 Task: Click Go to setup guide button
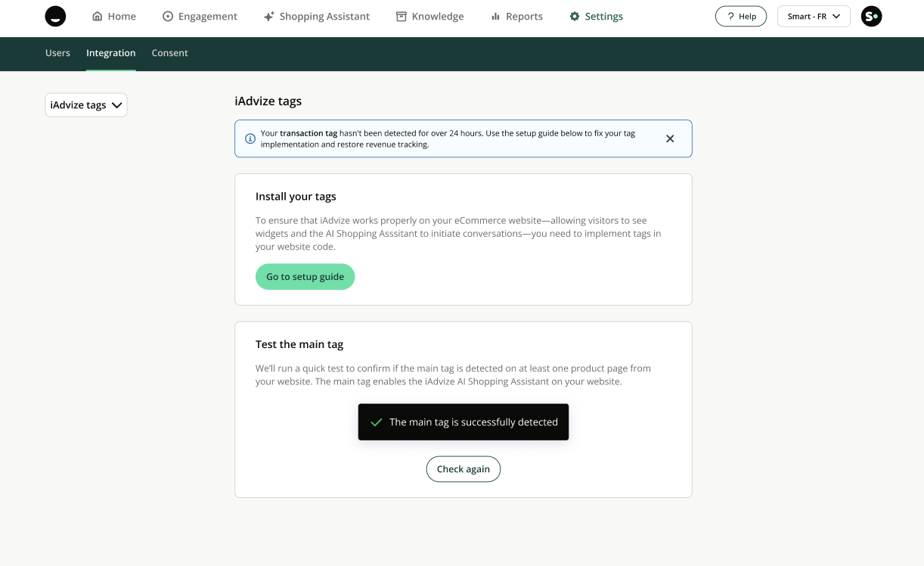point(305,277)
